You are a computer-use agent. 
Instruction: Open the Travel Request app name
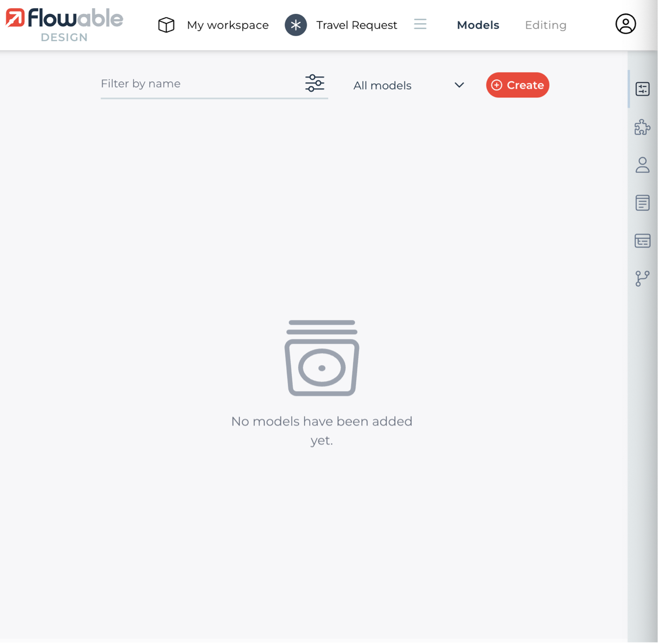click(356, 25)
